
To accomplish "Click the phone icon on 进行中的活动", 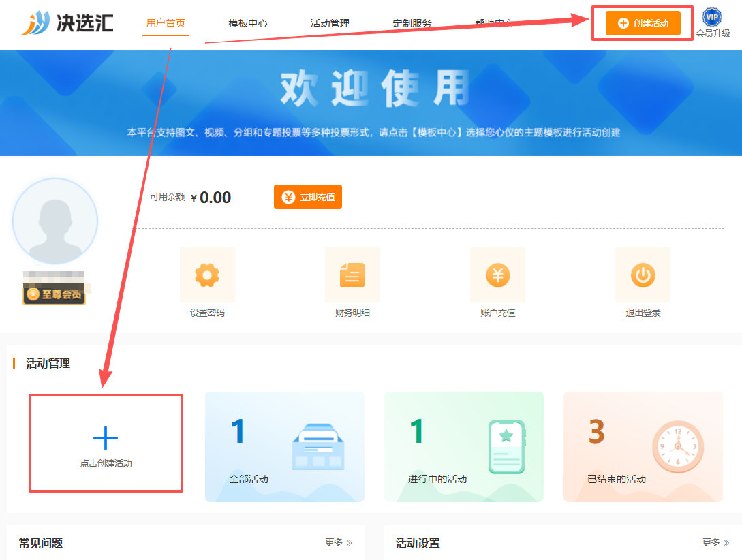I will pos(507,446).
